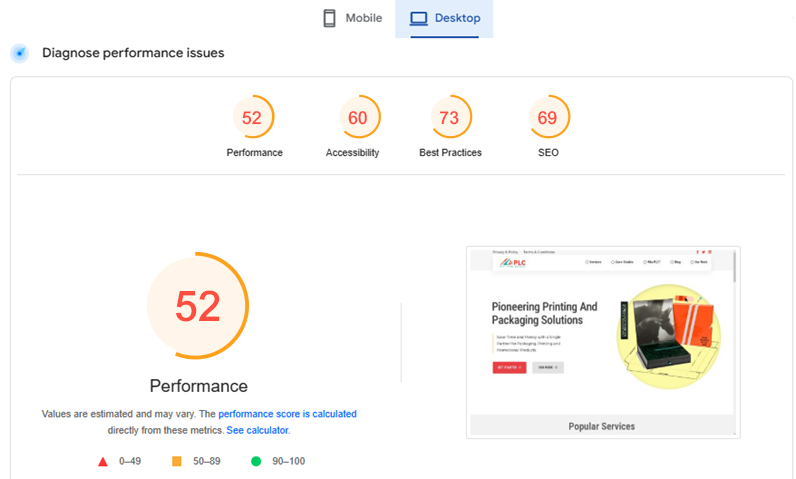Open the performance score is calculated link

click(x=287, y=414)
